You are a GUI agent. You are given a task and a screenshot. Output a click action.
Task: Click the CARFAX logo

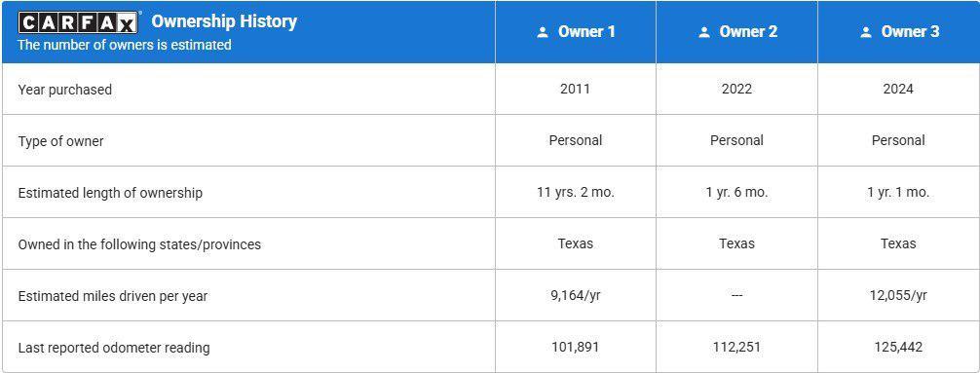tap(78, 22)
